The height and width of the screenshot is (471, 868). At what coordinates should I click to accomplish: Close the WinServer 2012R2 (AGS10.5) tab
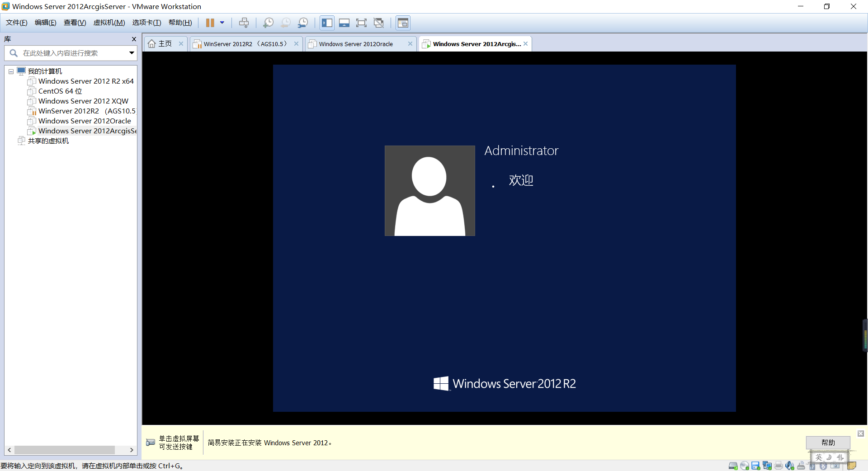click(x=296, y=44)
